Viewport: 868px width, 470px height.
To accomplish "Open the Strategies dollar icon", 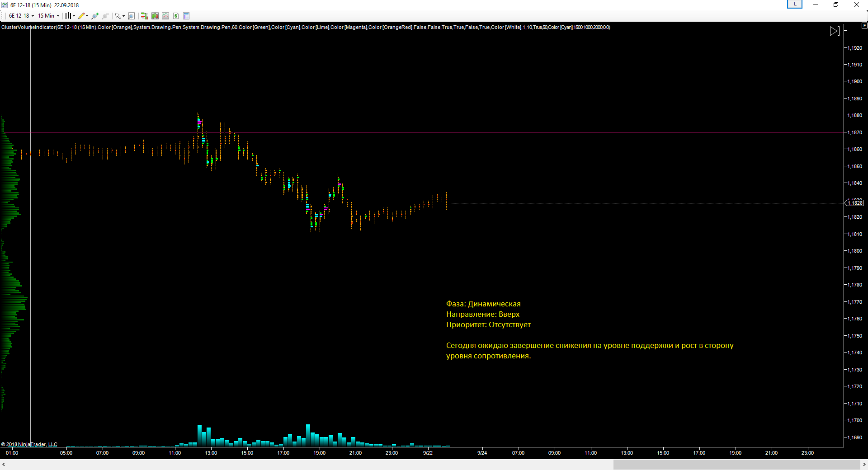I will [176, 16].
